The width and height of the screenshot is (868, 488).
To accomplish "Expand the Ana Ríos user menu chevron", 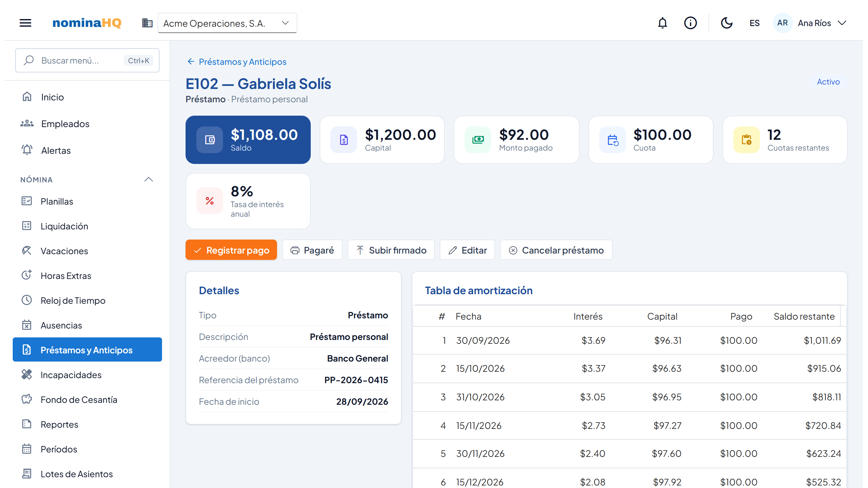I will 842,23.
